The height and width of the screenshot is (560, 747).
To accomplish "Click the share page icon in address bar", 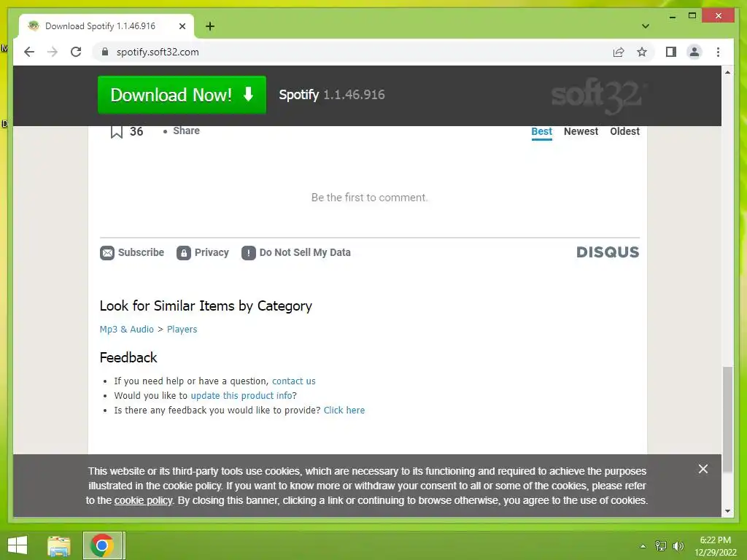I will pyautogui.click(x=619, y=52).
